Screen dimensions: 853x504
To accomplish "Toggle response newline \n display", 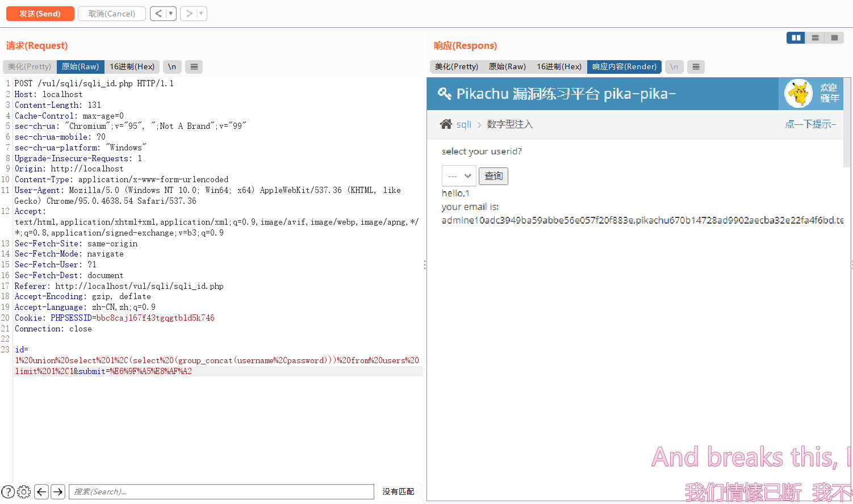I will [x=674, y=67].
